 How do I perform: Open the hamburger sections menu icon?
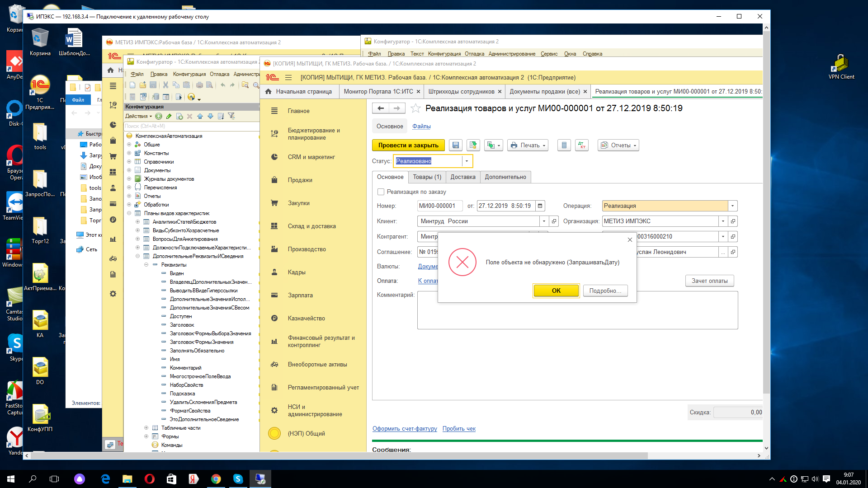[x=288, y=77]
